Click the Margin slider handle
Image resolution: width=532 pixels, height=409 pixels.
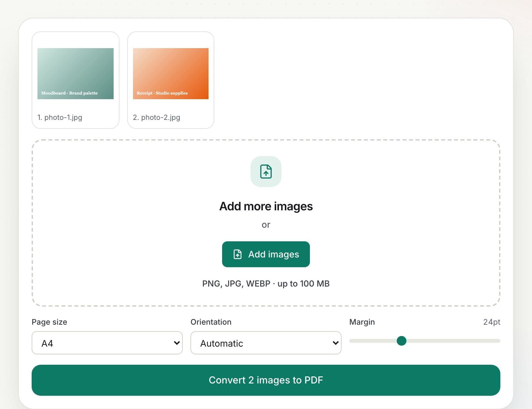click(x=402, y=341)
